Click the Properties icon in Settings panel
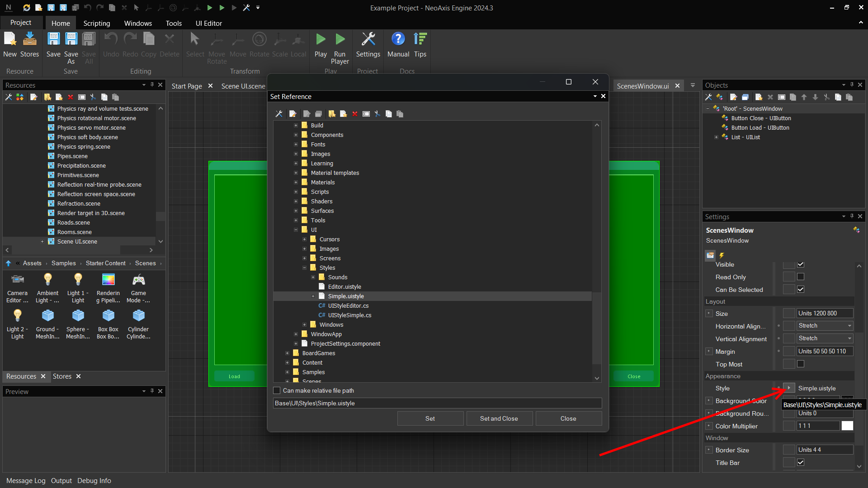This screenshot has width=868, height=488. (x=710, y=255)
